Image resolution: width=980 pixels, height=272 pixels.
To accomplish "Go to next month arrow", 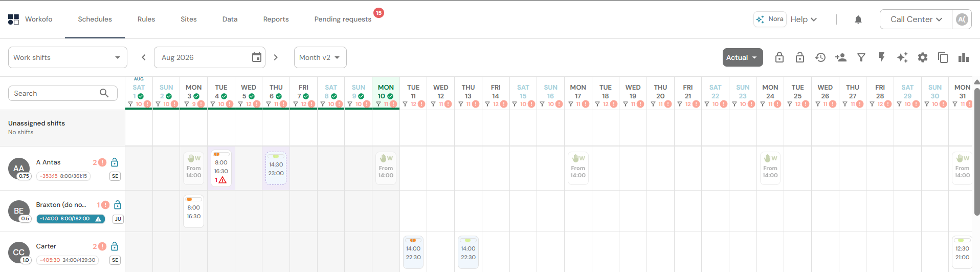I will point(276,57).
